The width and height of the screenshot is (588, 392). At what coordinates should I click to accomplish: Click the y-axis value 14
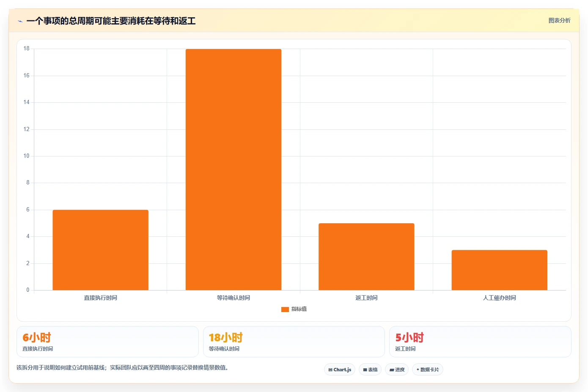[27, 102]
